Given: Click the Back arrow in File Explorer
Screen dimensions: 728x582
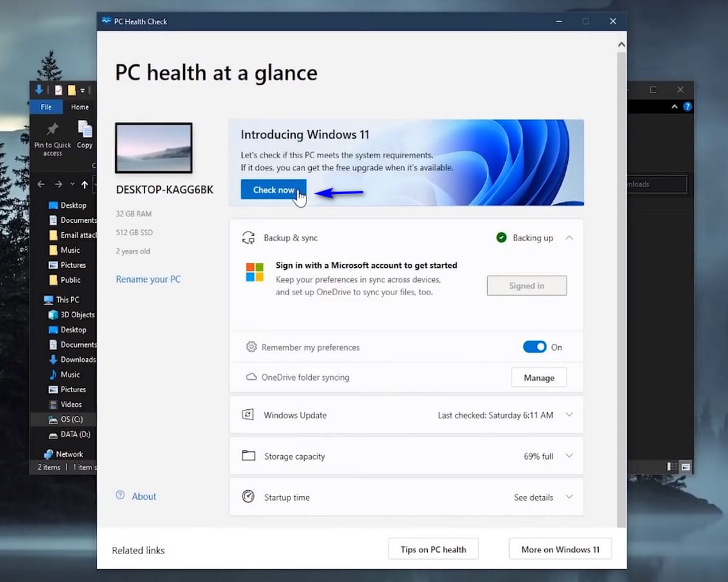Looking at the screenshot, I should coord(41,184).
